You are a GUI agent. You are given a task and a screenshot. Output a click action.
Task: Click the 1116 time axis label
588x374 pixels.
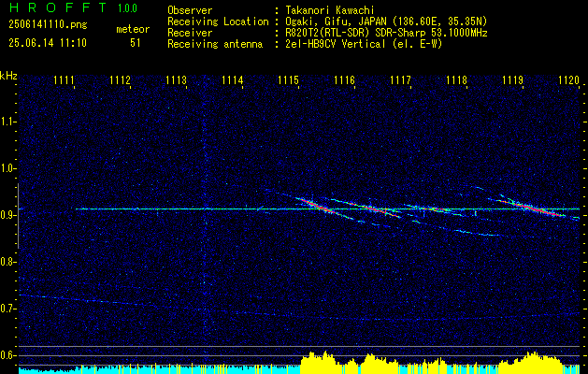345,79
